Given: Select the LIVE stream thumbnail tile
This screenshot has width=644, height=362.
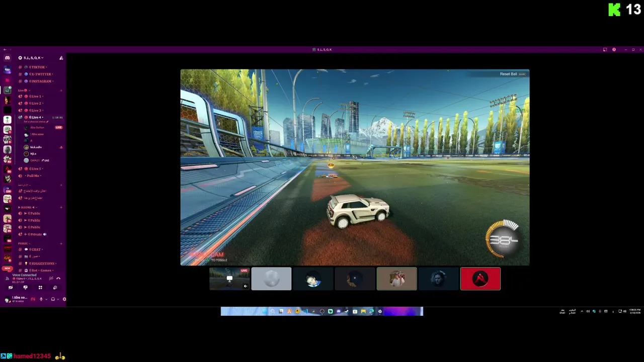Looking at the screenshot, I should click(229, 279).
